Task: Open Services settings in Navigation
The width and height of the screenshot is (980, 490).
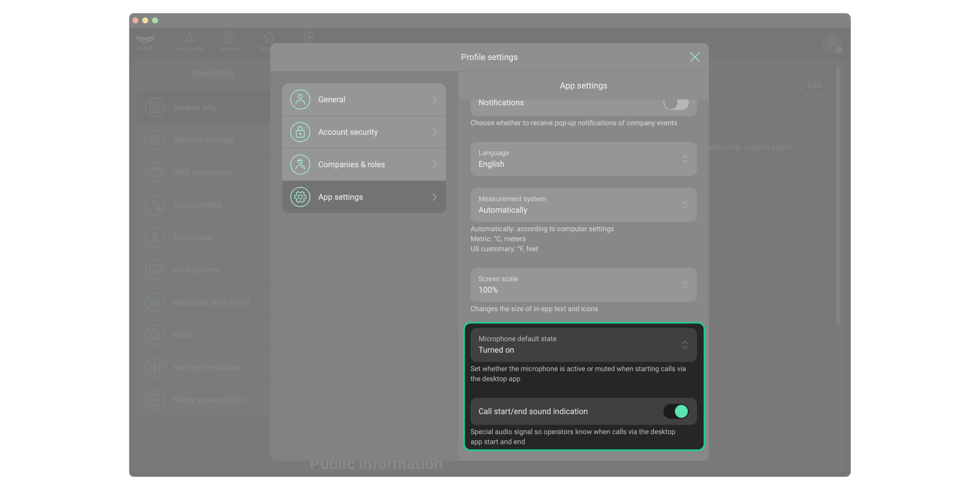Action: [203, 140]
